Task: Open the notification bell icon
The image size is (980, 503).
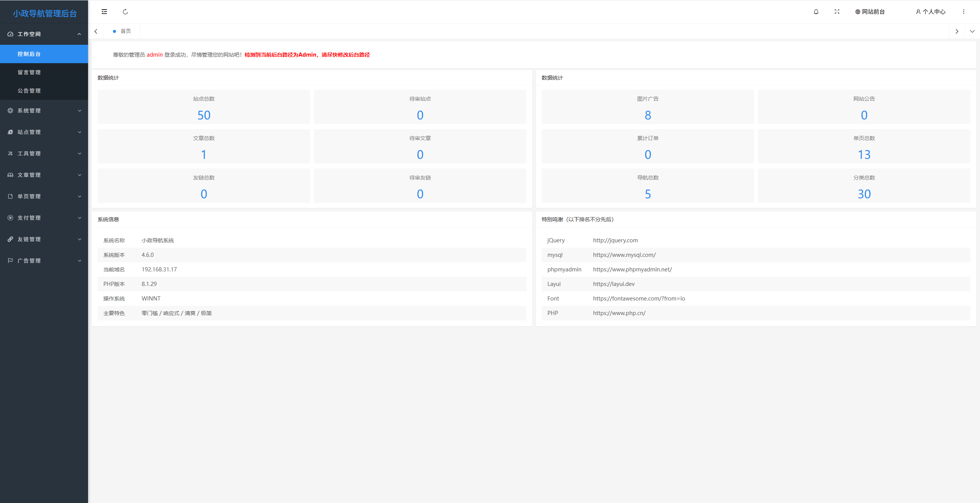Action: (816, 11)
